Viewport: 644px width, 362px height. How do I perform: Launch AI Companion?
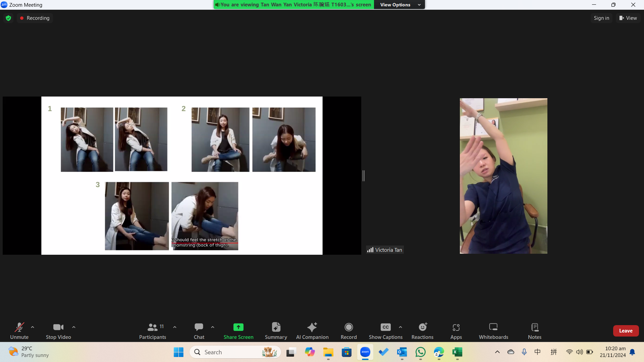312,330
